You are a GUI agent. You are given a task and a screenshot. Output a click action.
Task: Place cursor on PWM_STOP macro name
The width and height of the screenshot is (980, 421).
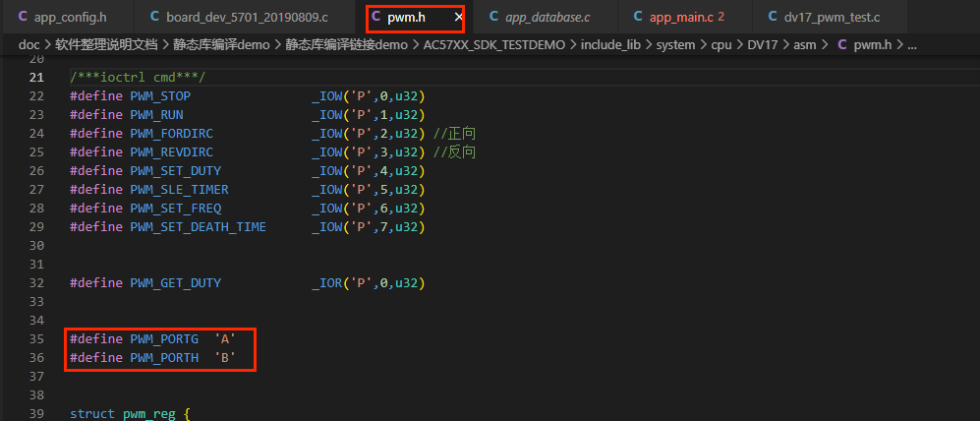pyautogui.click(x=160, y=96)
